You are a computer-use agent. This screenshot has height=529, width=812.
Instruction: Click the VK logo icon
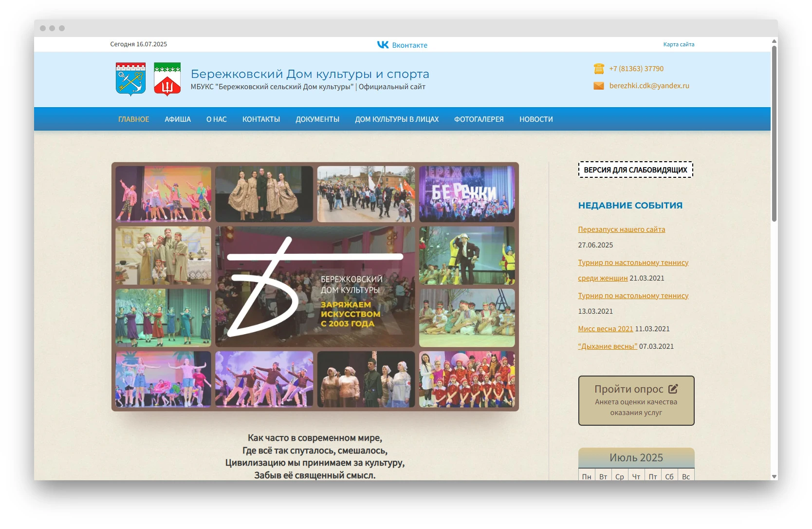(383, 45)
